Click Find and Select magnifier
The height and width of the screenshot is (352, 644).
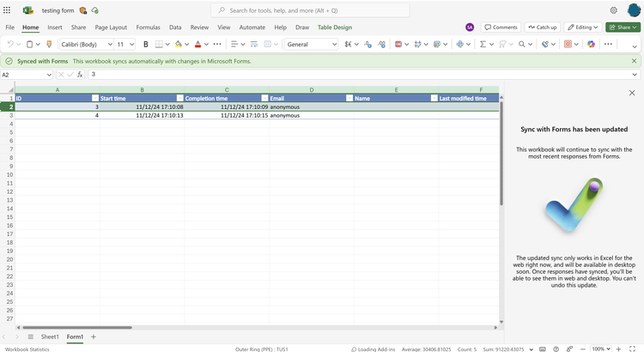[521, 44]
